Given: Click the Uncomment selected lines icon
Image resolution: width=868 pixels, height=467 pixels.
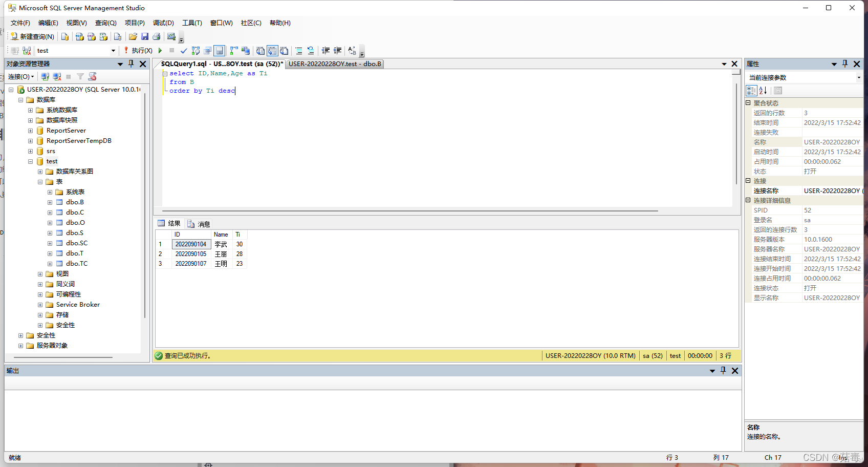Looking at the screenshot, I should pyautogui.click(x=311, y=51).
